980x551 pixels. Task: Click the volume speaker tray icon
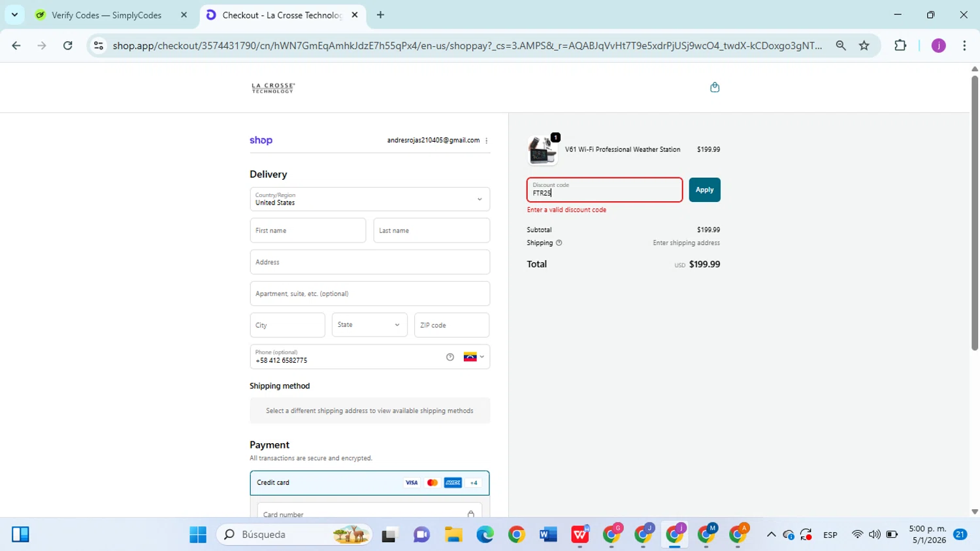click(874, 535)
